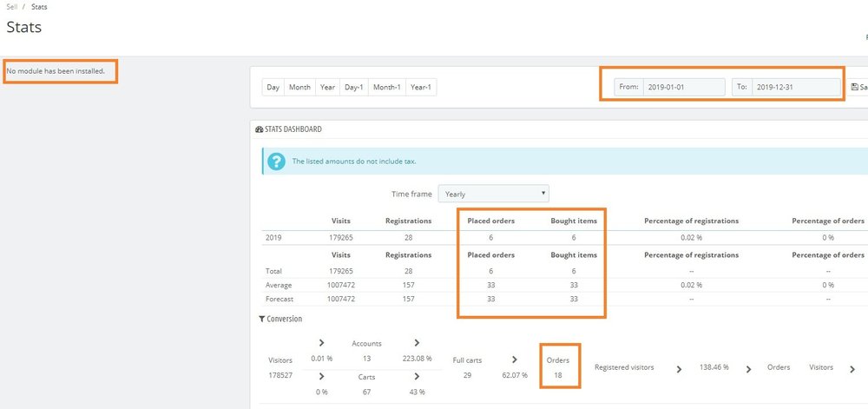868x409 pixels.
Task: Click the Visitors count 178527
Action: click(x=280, y=375)
